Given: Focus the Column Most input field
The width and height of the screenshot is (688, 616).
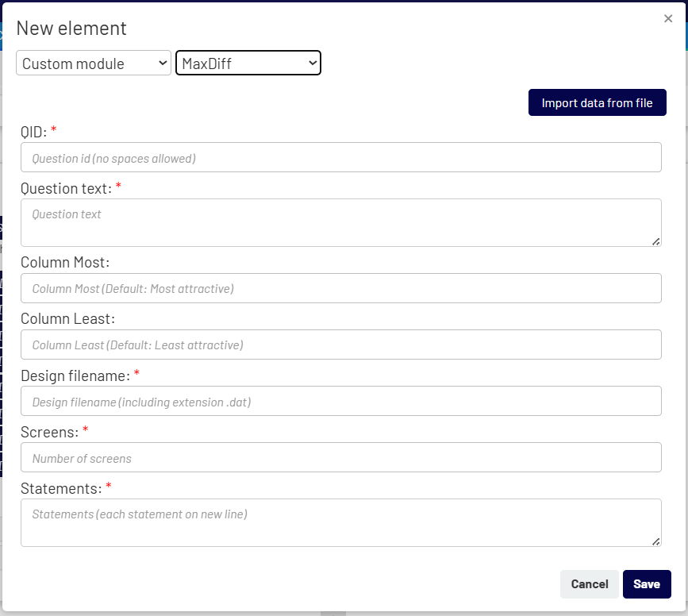Looking at the screenshot, I should click(341, 288).
